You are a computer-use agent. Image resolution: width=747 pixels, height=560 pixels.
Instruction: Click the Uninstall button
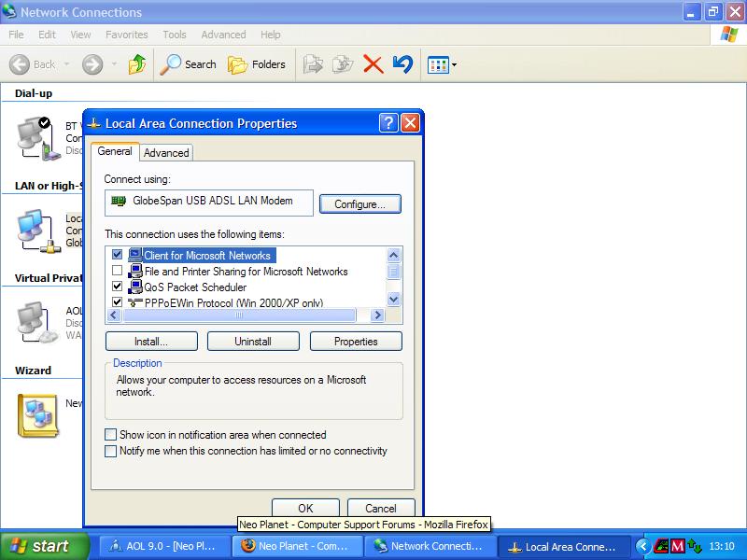pyautogui.click(x=253, y=342)
